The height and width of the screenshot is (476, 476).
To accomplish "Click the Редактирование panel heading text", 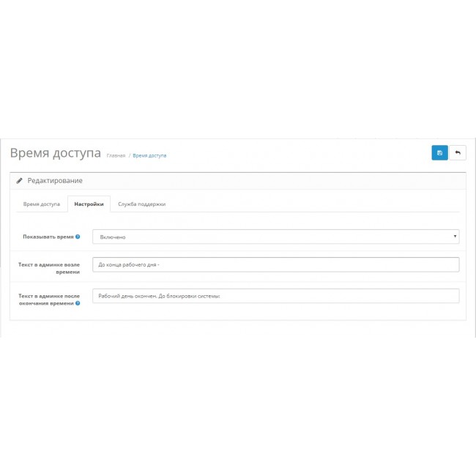I will click(55, 181).
